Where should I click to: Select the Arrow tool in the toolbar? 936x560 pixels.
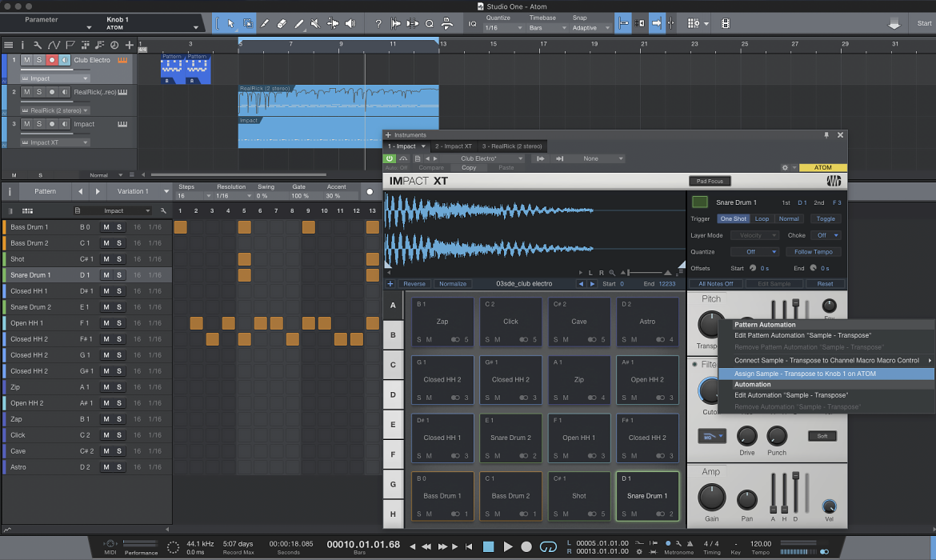[x=231, y=24]
